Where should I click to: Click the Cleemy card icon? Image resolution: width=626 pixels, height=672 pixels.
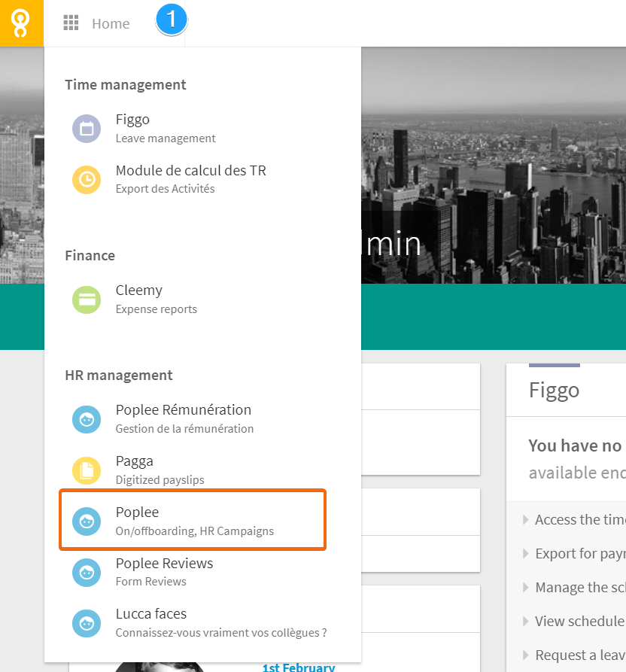[87, 300]
